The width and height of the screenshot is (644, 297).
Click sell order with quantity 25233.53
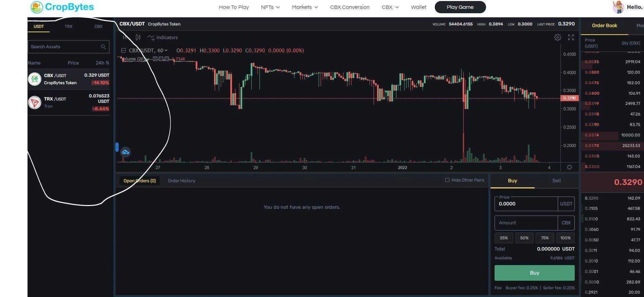[612, 146]
